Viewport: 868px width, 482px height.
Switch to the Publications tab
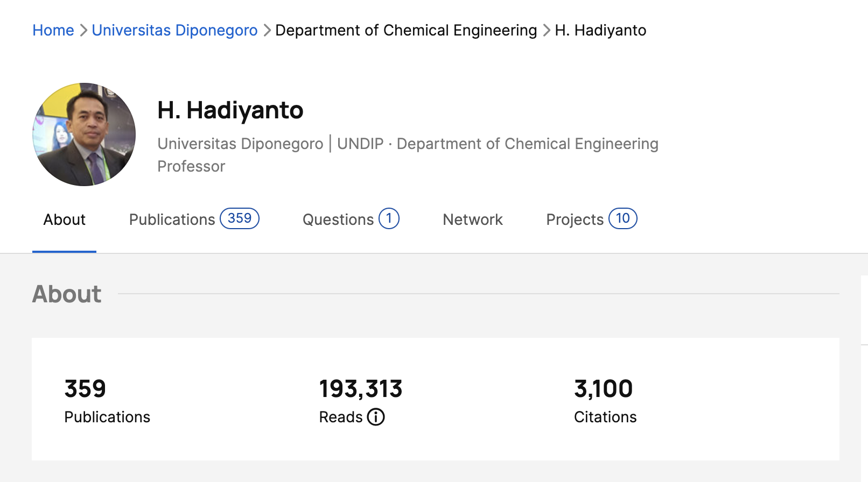172,219
